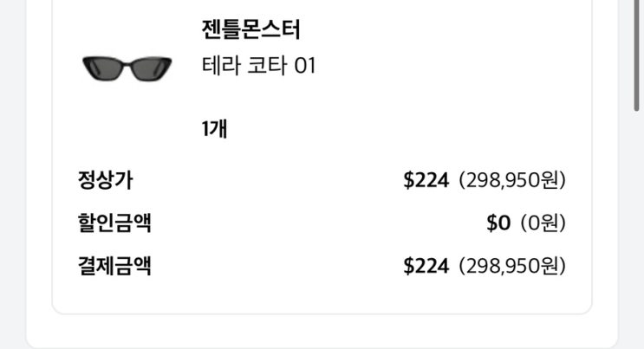Select the 테라 코타 01 product name
The height and width of the screenshot is (349, 644).
(258, 66)
